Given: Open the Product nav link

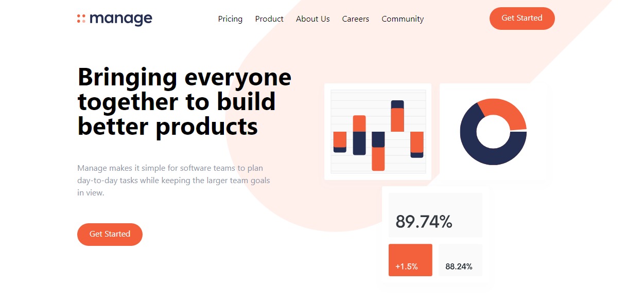Looking at the screenshot, I should click(269, 19).
